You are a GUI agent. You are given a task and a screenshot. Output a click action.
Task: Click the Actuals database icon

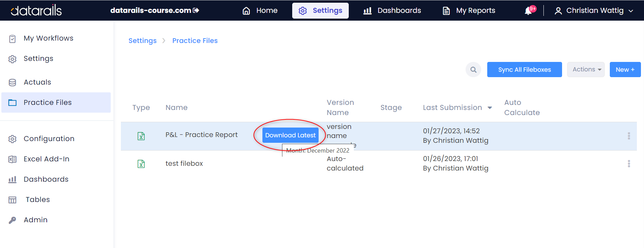tap(13, 83)
